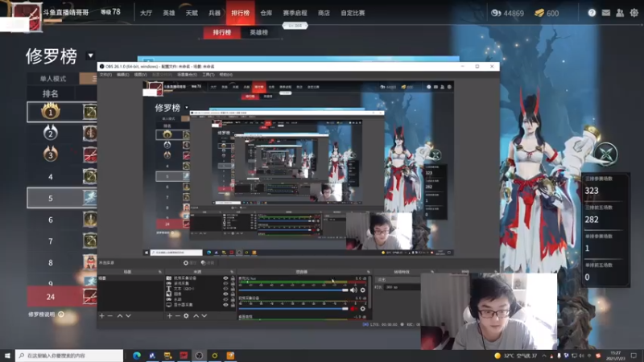Screen dimensions: 644x362
Task: Select the rank 5 row in leaderboard
Action: 62,198
